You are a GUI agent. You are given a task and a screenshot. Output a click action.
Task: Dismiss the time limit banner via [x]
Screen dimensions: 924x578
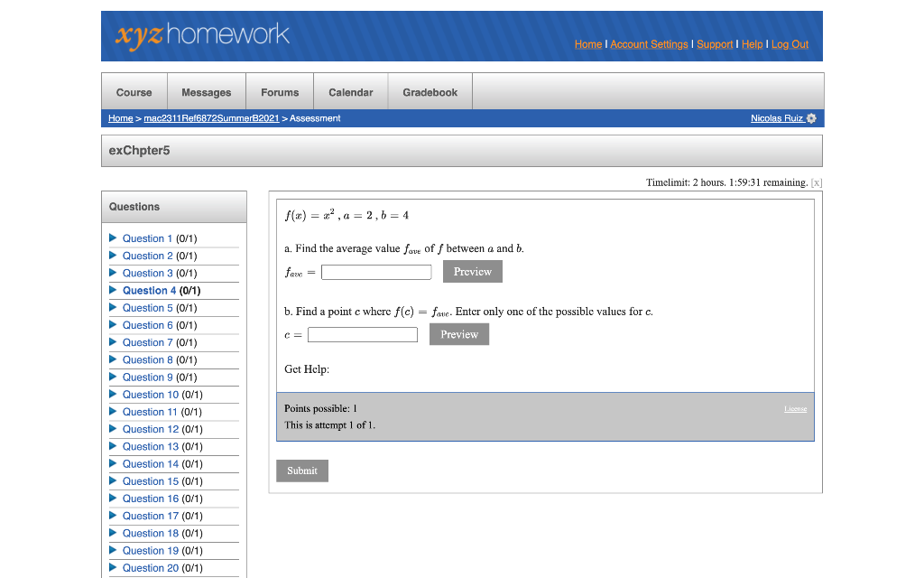coord(817,182)
